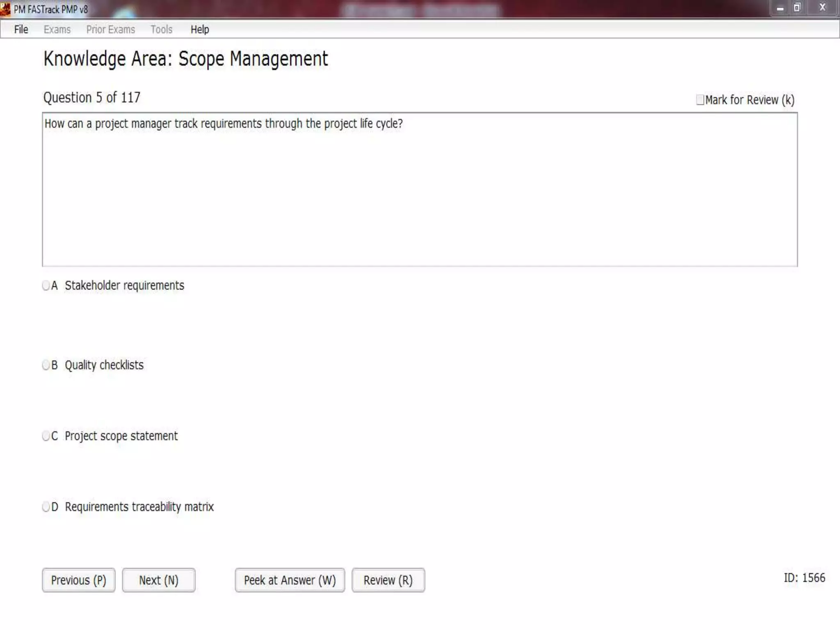Minimize the PM FASTrack window
Screen dimensions: 840x630
click(780, 8)
